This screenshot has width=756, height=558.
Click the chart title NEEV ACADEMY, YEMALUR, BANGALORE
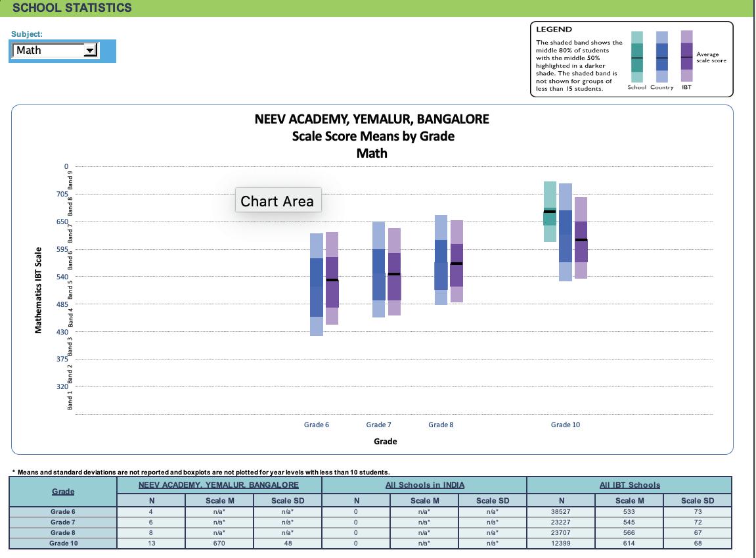(x=372, y=119)
